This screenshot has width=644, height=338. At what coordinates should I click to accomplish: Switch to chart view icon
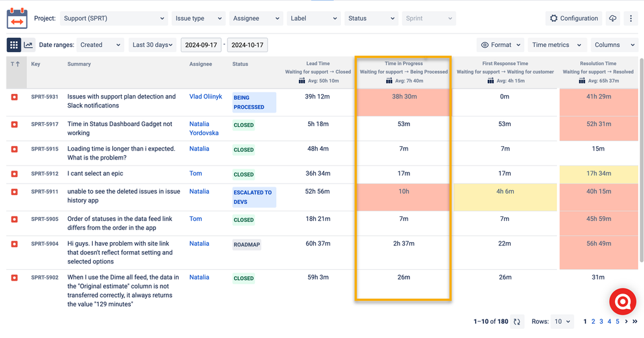(28, 45)
